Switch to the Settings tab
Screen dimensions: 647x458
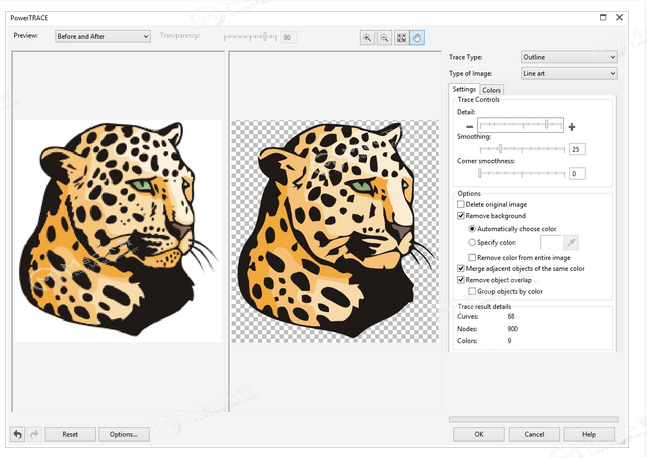tap(464, 90)
